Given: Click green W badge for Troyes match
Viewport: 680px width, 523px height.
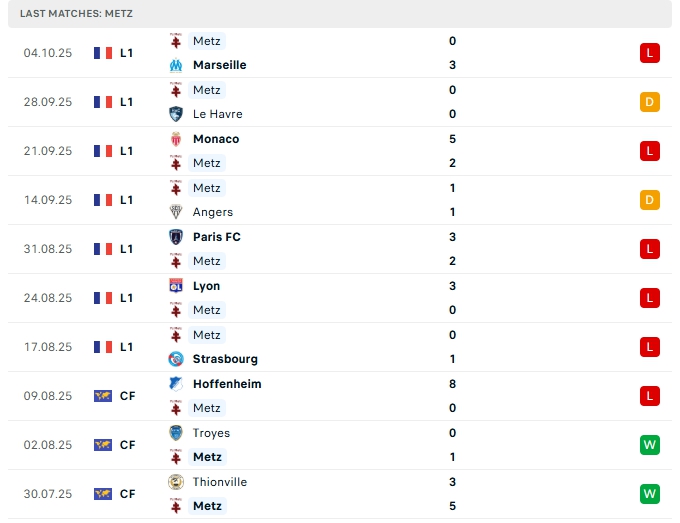Looking at the screenshot, I should [x=650, y=445].
